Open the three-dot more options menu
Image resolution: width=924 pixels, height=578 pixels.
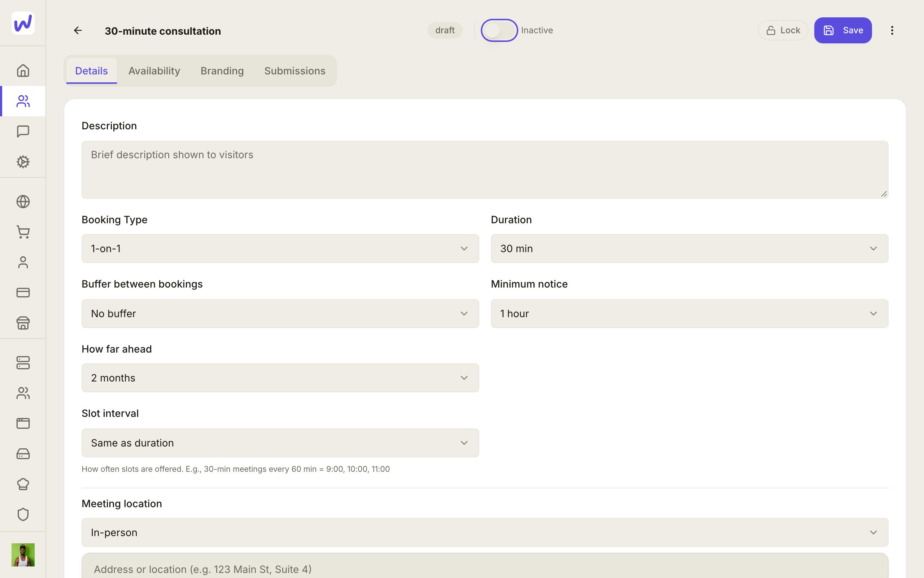click(x=892, y=30)
